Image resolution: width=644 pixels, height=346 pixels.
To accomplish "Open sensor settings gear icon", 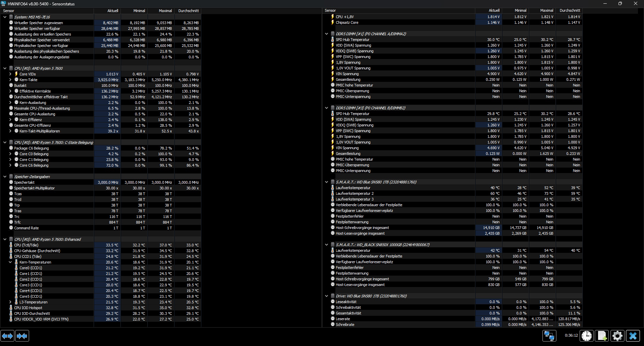I will click(x=617, y=336).
